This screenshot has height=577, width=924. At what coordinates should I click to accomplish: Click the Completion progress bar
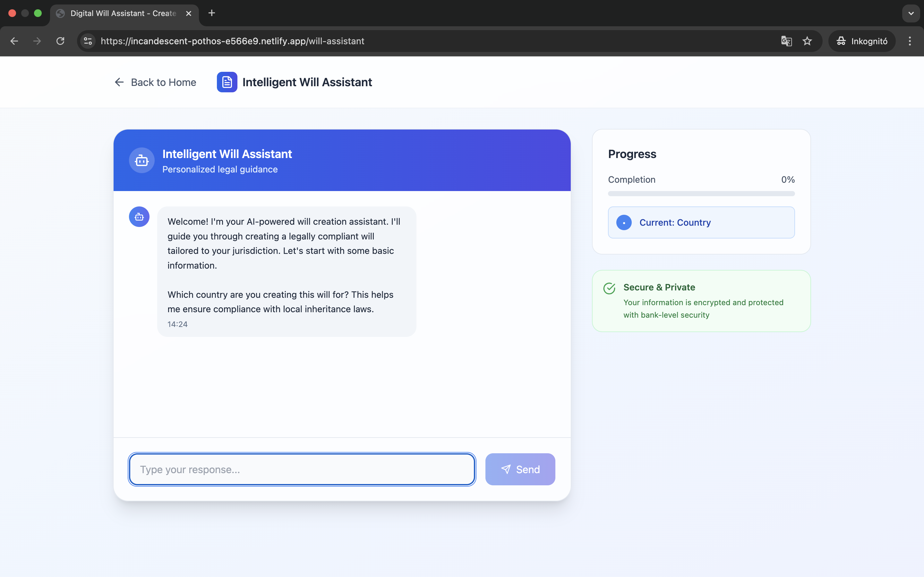coord(701,194)
